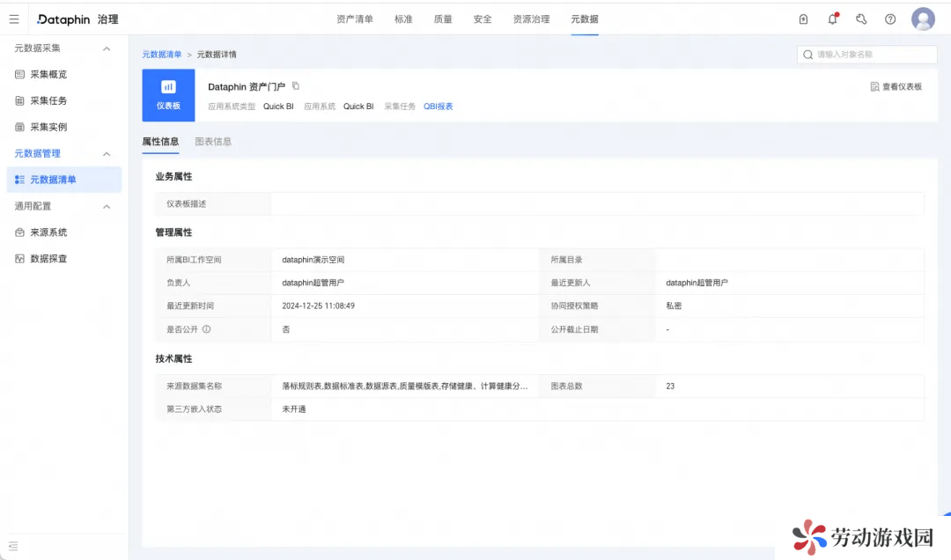Image resolution: width=951 pixels, height=560 pixels.
Task: Click the Dataphin 资产门户 title
Action: click(247, 87)
